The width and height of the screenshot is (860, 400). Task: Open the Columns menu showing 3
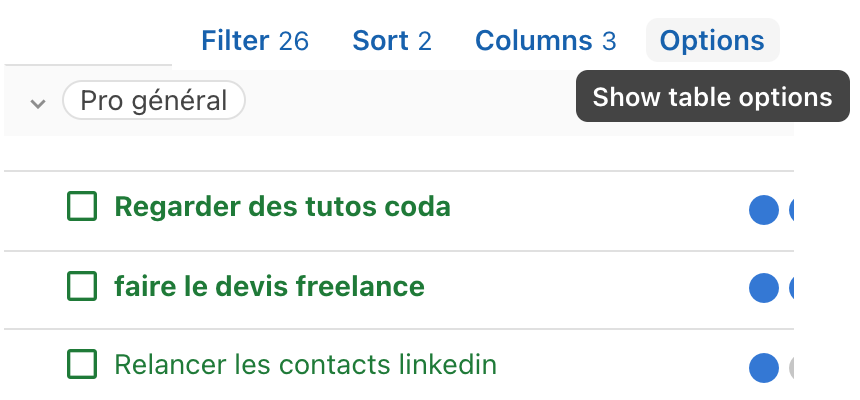coord(545,41)
